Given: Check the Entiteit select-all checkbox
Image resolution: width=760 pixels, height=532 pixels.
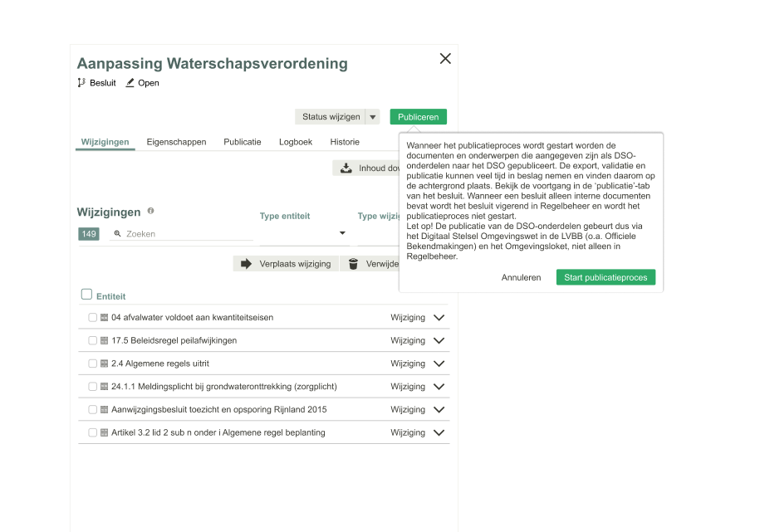Looking at the screenshot, I should pyautogui.click(x=86, y=295).
